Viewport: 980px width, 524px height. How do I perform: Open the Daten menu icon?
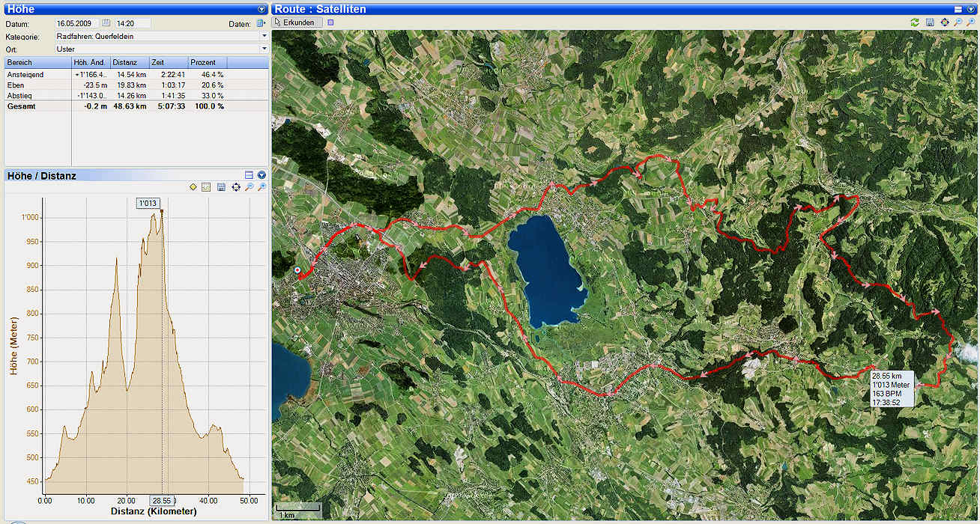coord(261,24)
